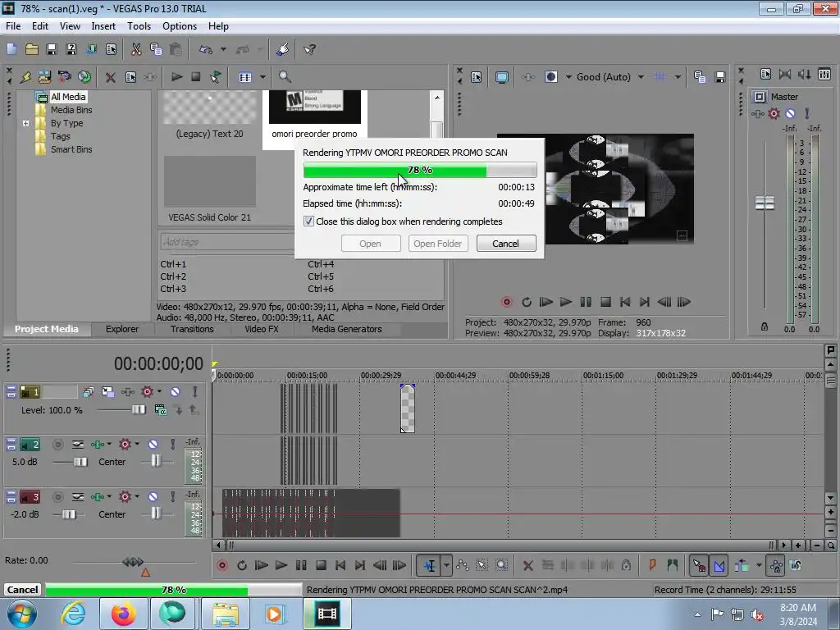The width and height of the screenshot is (840, 630).
Task: Mute audio track 3
Action: [x=153, y=497]
